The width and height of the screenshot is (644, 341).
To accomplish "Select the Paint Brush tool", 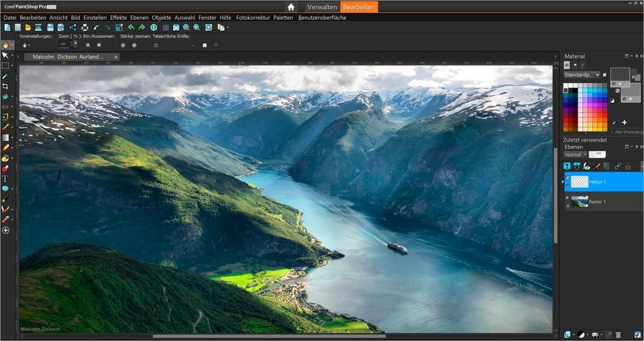I will (x=5, y=127).
